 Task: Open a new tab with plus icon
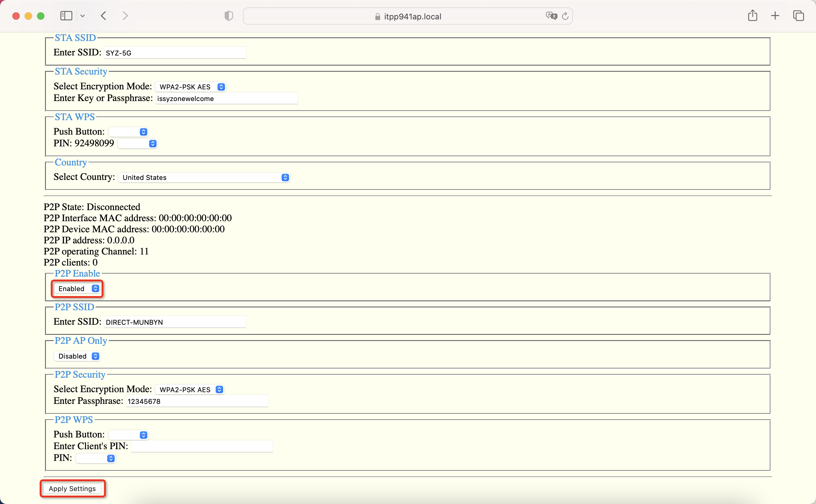point(775,16)
